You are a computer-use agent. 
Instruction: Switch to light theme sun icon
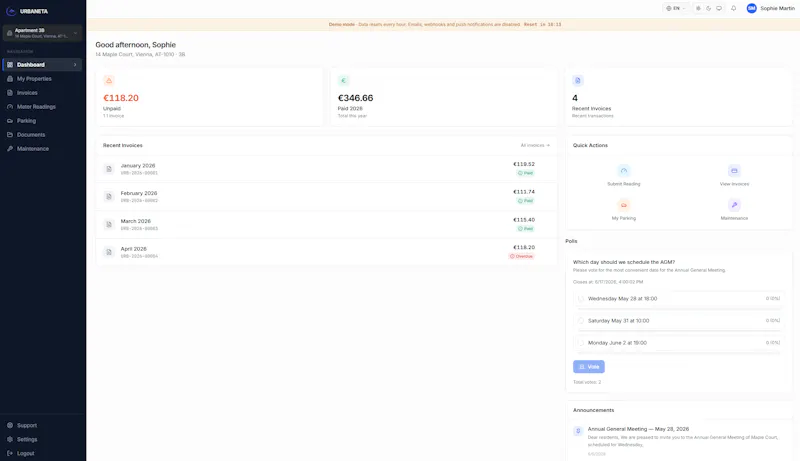(698, 8)
